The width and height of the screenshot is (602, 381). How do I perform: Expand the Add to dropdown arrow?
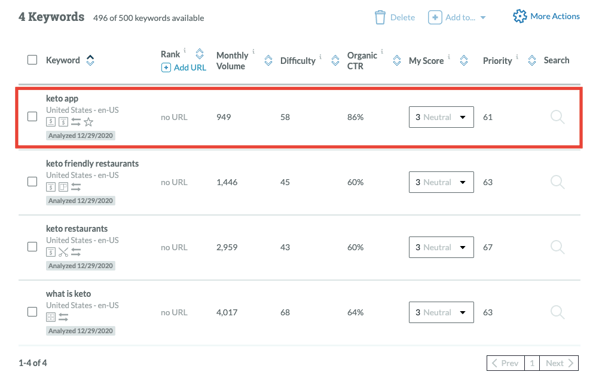click(483, 18)
